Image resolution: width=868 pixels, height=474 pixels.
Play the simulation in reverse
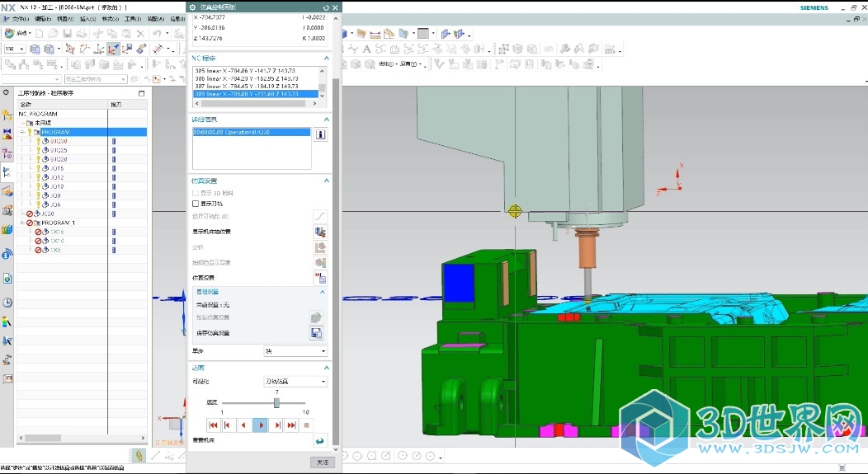243,425
